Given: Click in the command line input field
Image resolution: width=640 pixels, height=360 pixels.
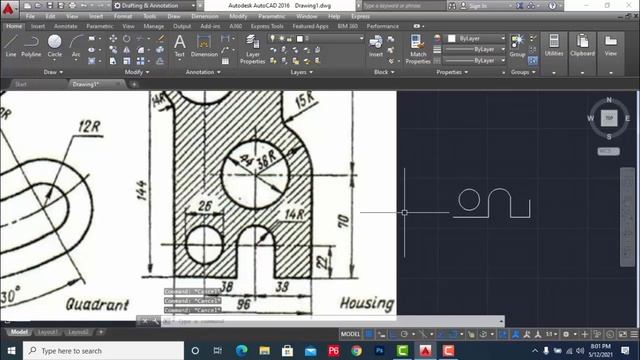Looking at the screenshot, I should click(x=333, y=321).
